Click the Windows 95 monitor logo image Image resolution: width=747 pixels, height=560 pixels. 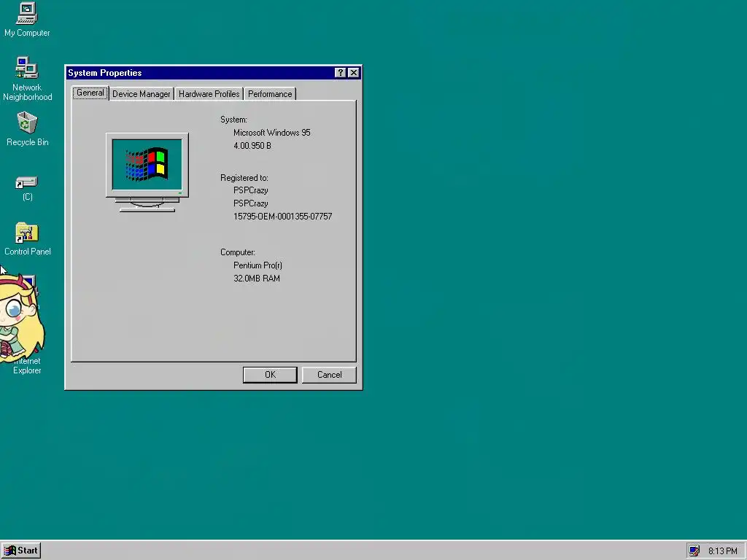147,172
